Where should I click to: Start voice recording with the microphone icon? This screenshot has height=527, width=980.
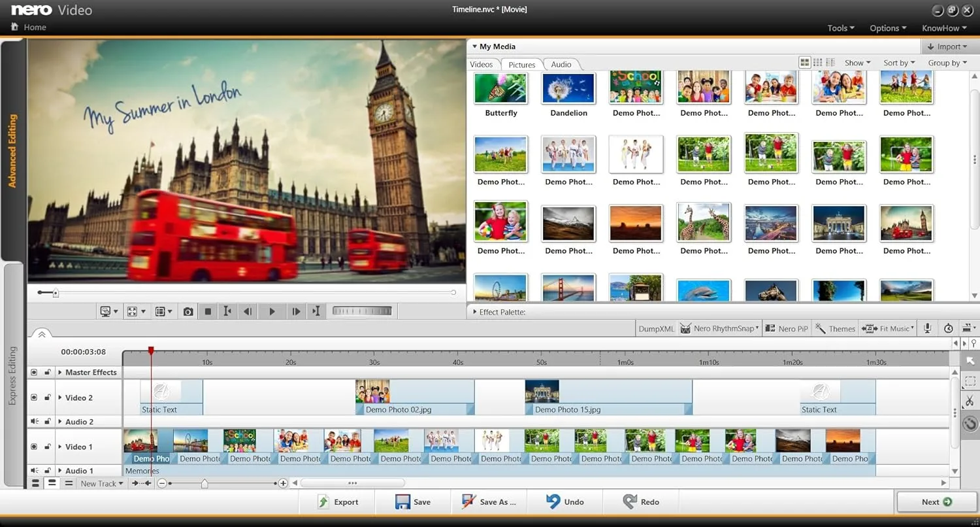(926, 328)
